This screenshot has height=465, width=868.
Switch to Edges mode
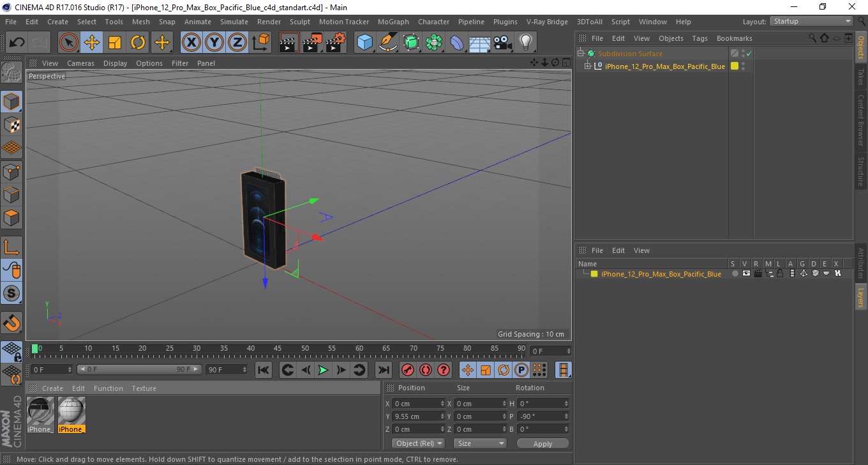(x=11, y=194)
